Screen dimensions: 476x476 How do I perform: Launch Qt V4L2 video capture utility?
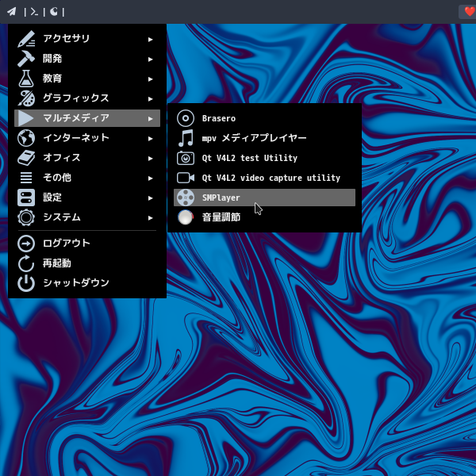coord(264,178)
